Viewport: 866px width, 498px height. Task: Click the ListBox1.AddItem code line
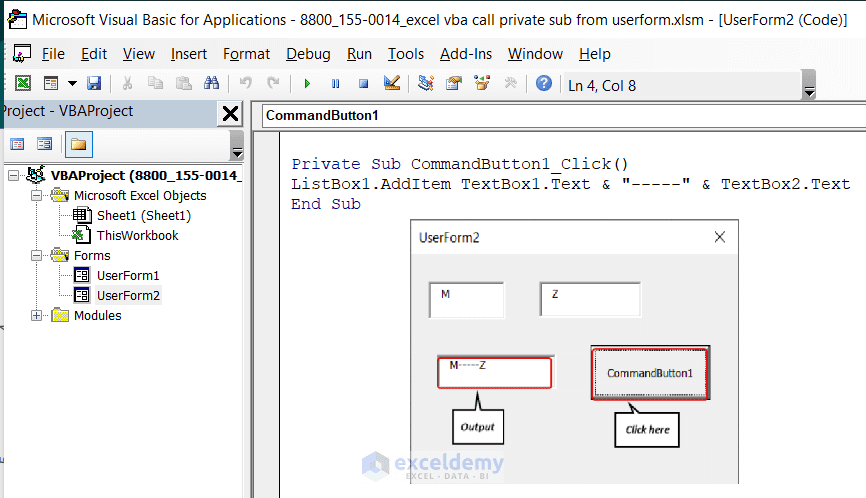click(571, 184)
